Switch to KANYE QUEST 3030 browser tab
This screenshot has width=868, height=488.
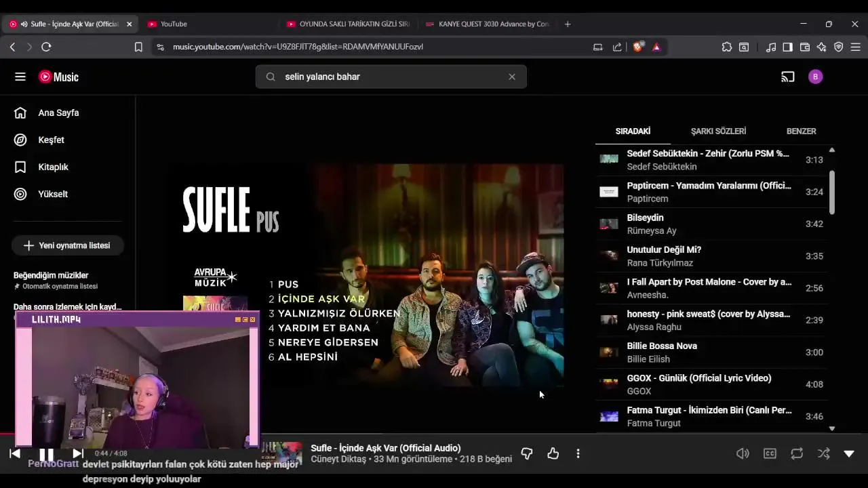(488, 24)
